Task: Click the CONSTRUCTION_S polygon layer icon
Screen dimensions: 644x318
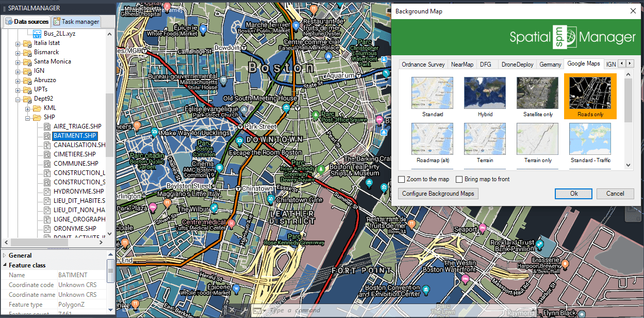Action: [47, 182]
